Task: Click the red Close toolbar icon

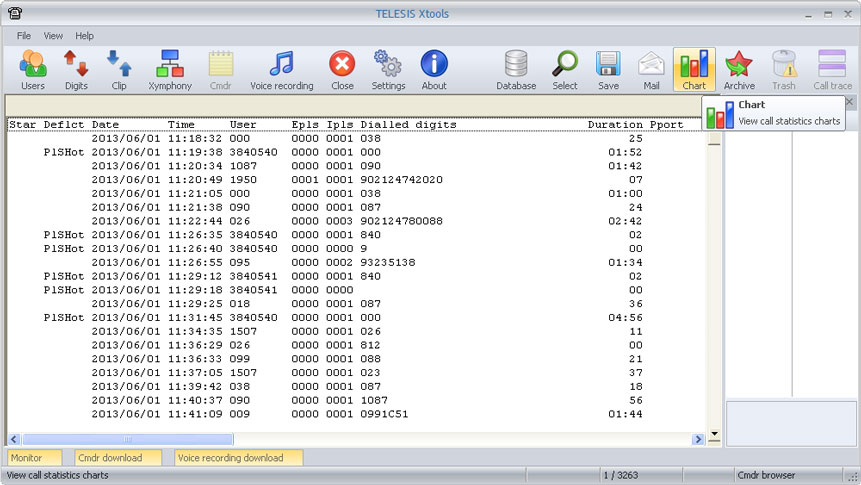Action: click(342, 65)
